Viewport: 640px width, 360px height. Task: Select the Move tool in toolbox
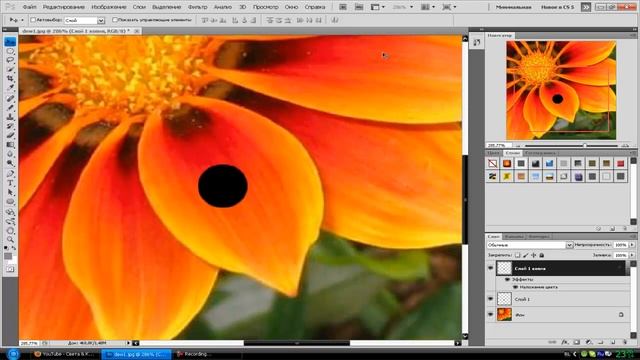10,42
